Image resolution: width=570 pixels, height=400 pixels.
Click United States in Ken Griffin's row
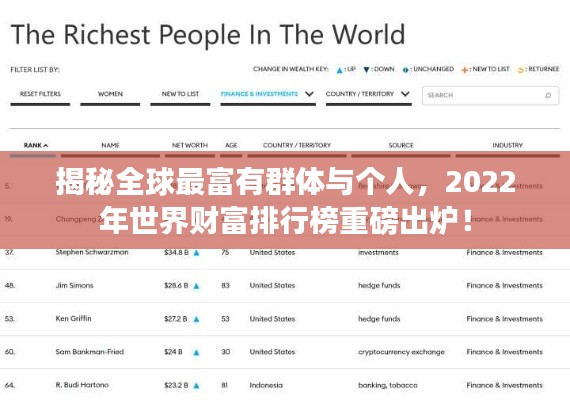tap(272, 319)
